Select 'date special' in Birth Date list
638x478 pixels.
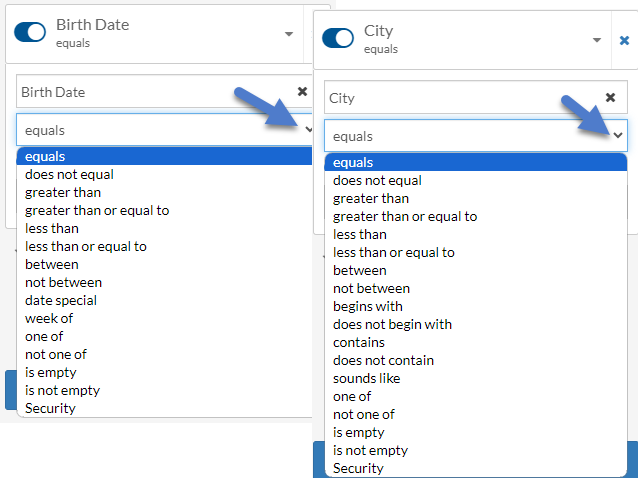pos(61,300)
